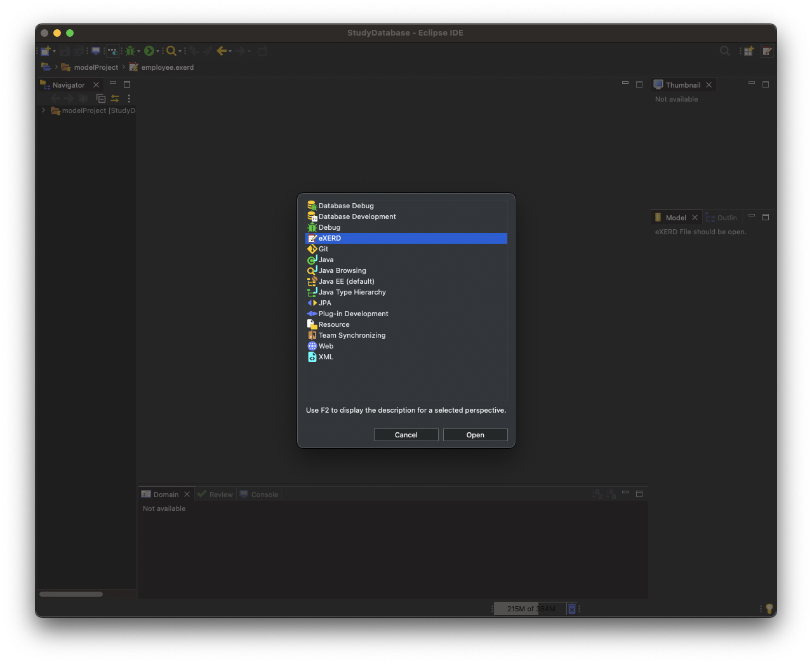The width and height of the screenshot is (812, 664).
Task: Select Team Synchronizing perspective
Action: click(406, 335)
